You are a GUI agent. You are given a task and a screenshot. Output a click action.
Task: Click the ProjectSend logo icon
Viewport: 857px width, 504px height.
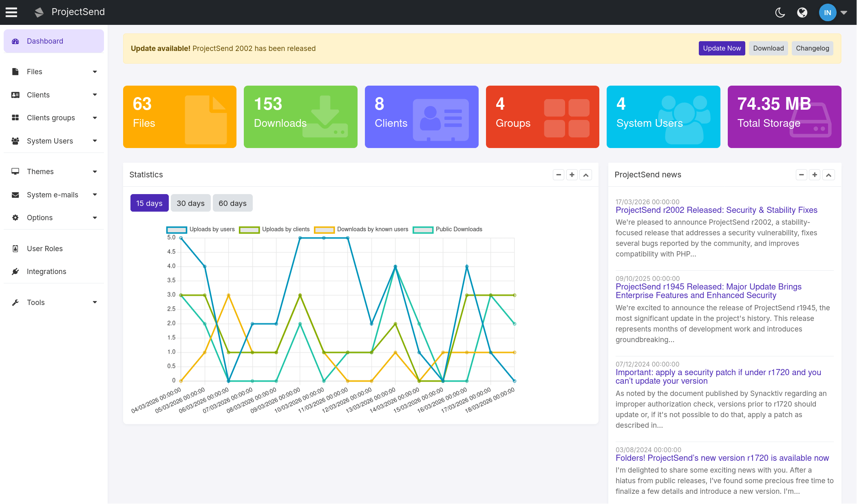[x=39, y=12]
